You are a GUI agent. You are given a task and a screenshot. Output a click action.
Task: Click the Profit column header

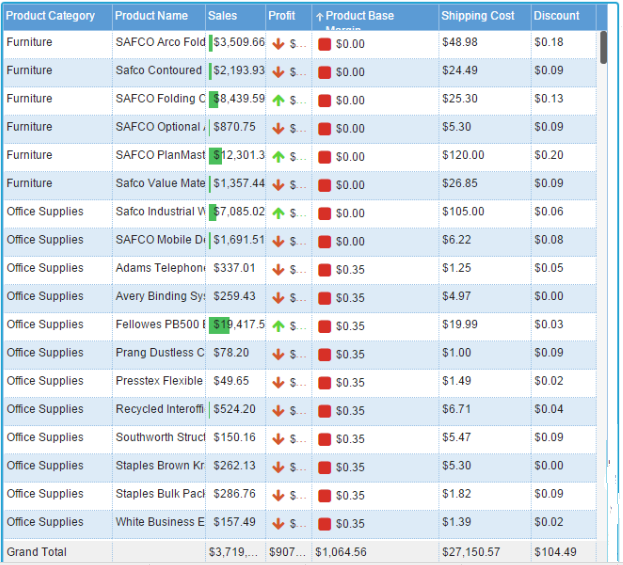coord(282,16)
